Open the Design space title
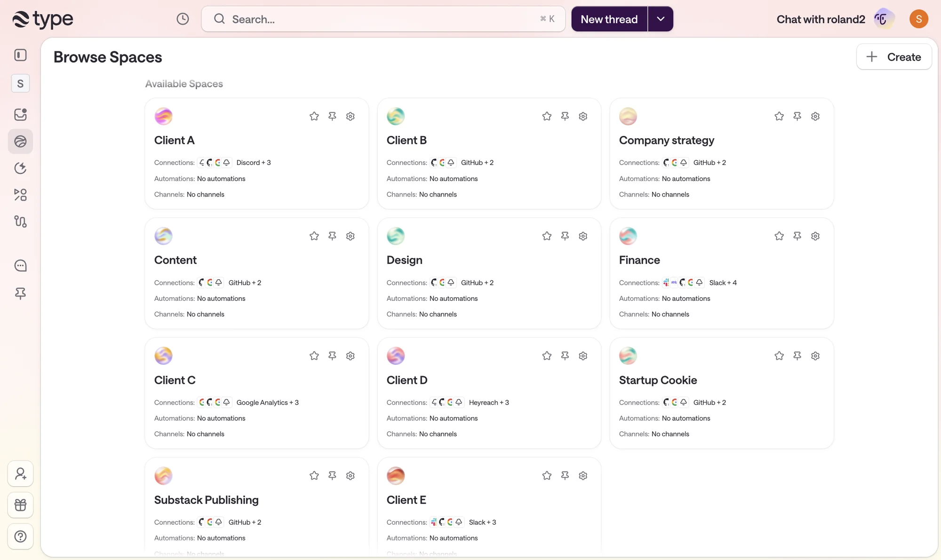The height and width of the screenshot is (560, 941). (404, 260)
